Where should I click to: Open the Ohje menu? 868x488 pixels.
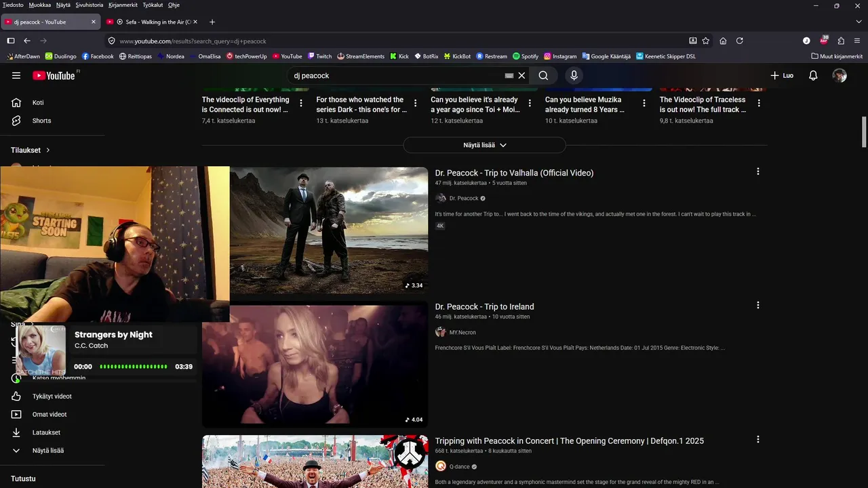[x=174, y=5]
